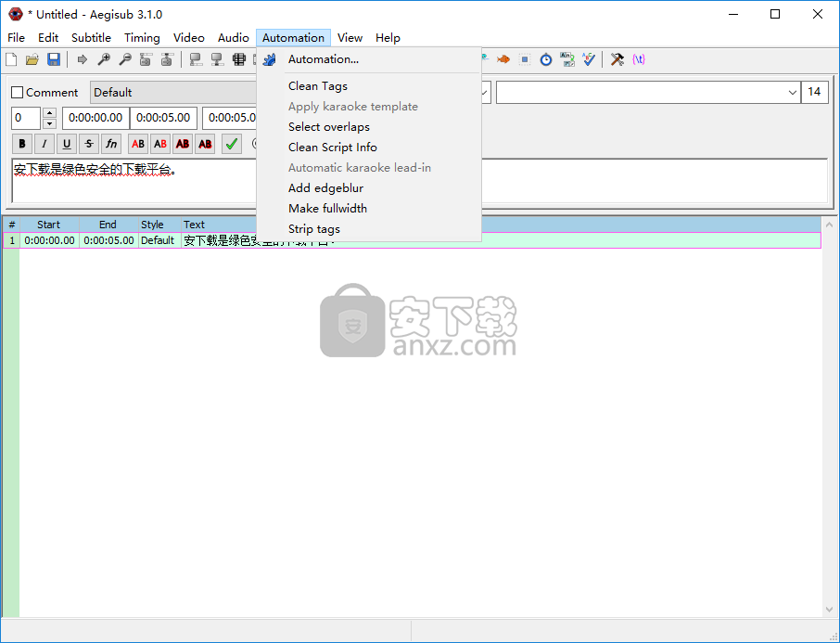Open the View menu

pos(350,37)
